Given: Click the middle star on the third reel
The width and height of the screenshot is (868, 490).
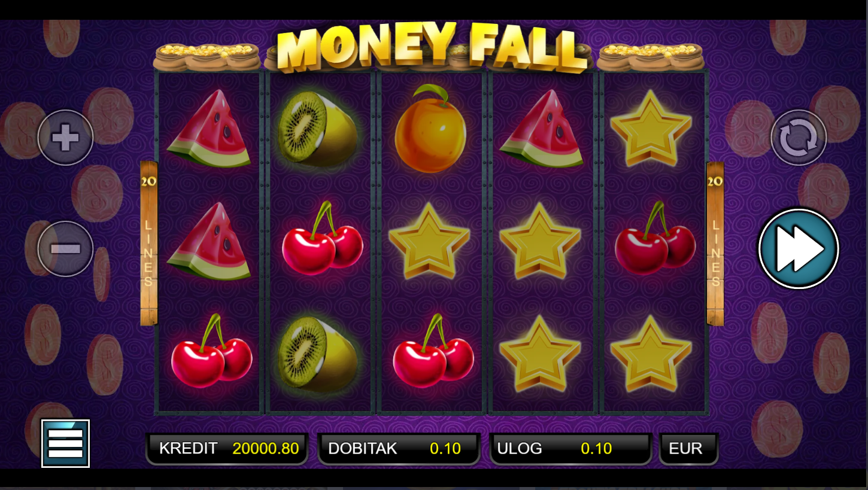Looking at the screenshot, I should (x=429, y=241).
